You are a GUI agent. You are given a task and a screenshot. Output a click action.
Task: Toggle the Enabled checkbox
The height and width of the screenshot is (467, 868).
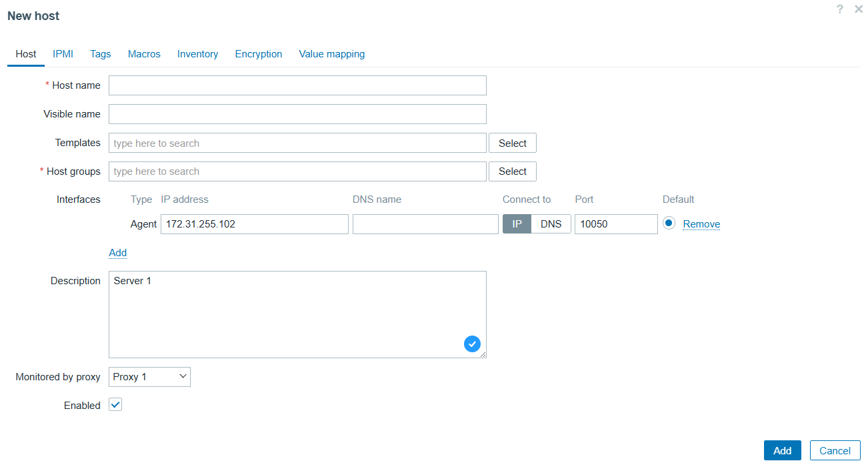[x=115, y=405]
